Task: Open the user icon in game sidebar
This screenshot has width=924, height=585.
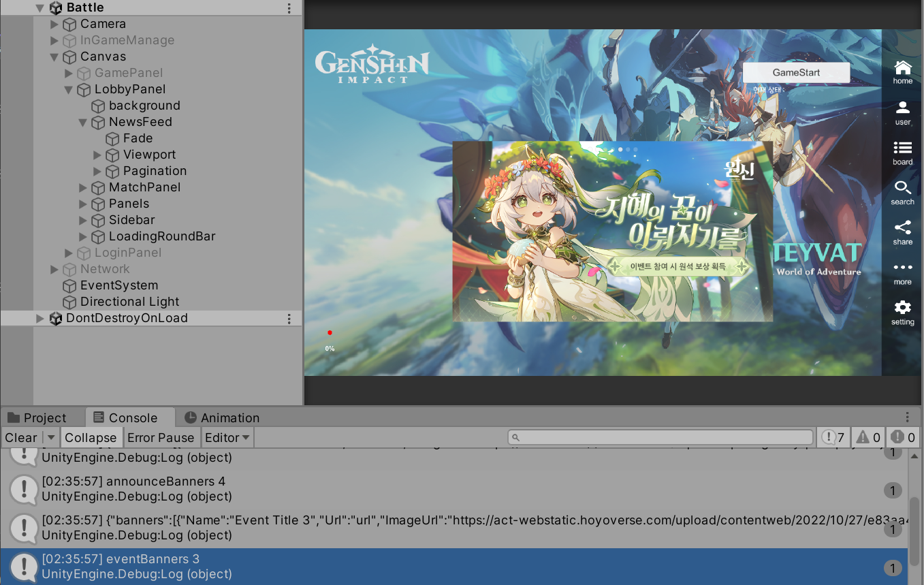Action: [903, 108]
